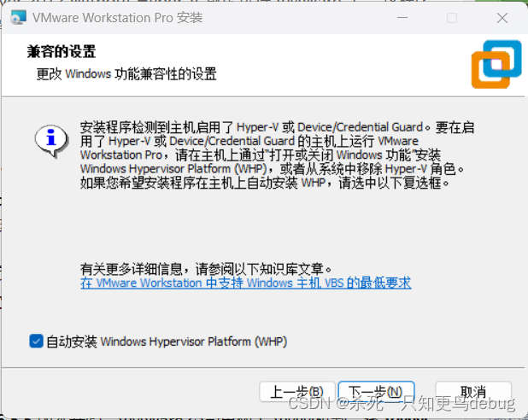Image resolution: width=528 pixels, height=420 pixels.
Task: Uncheck the auto-install WHP checkbox
Action: point(36,341)
